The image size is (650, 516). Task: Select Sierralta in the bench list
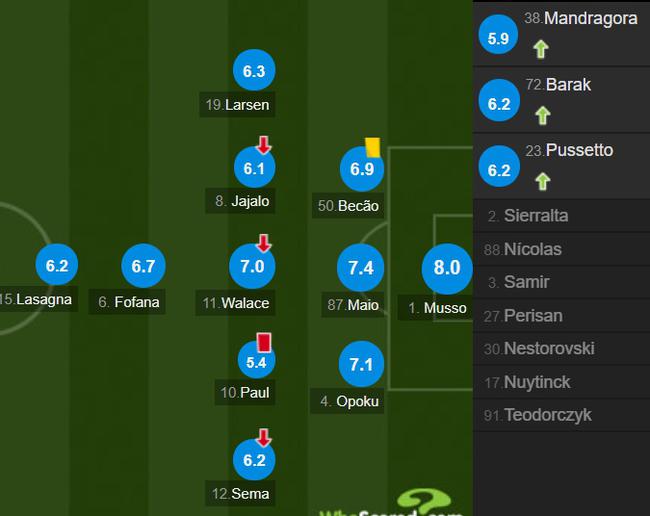tap(561, 216)
